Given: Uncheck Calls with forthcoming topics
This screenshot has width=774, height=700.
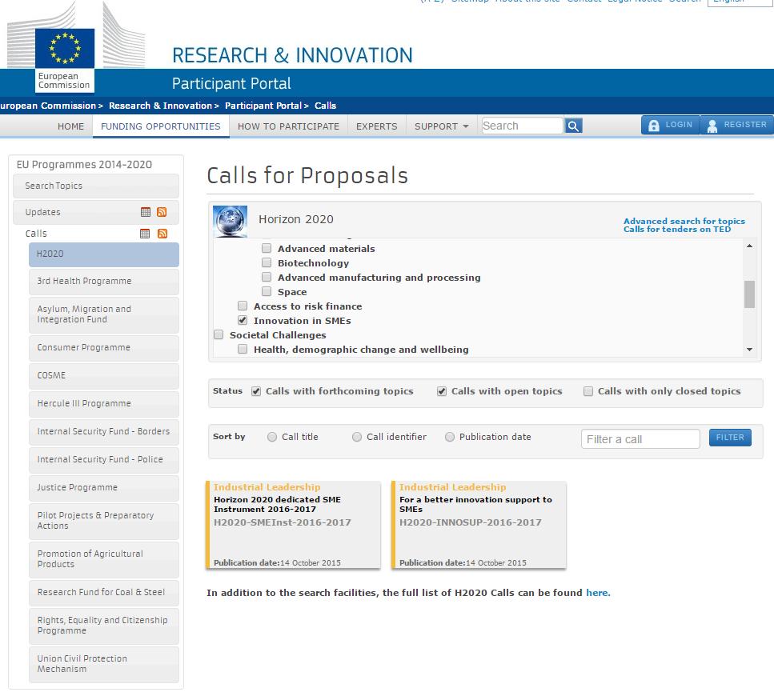Looking at the screenshot, I should 255,391.
